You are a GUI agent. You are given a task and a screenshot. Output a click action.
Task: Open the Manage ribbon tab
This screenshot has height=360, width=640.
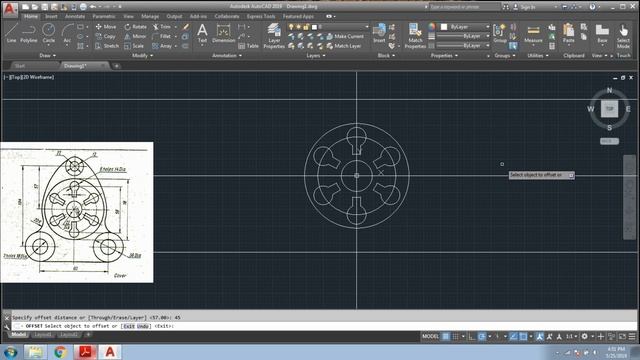point(150,16)
